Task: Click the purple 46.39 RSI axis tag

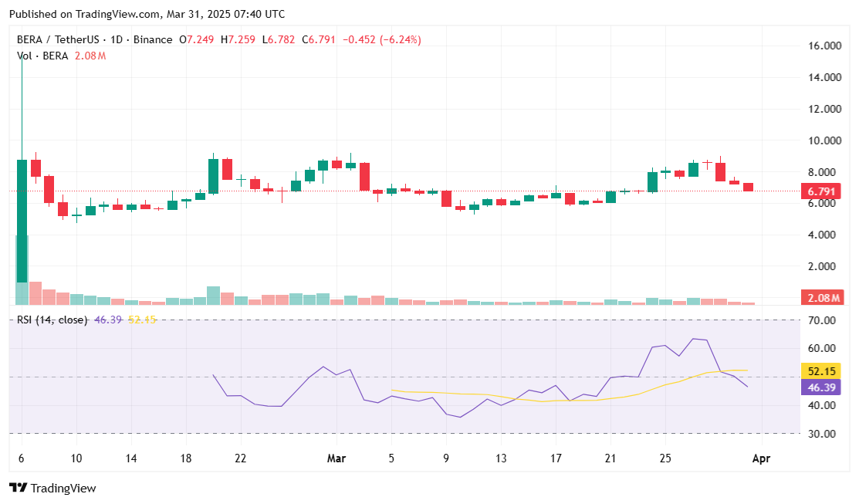Action: click(823, 386)
